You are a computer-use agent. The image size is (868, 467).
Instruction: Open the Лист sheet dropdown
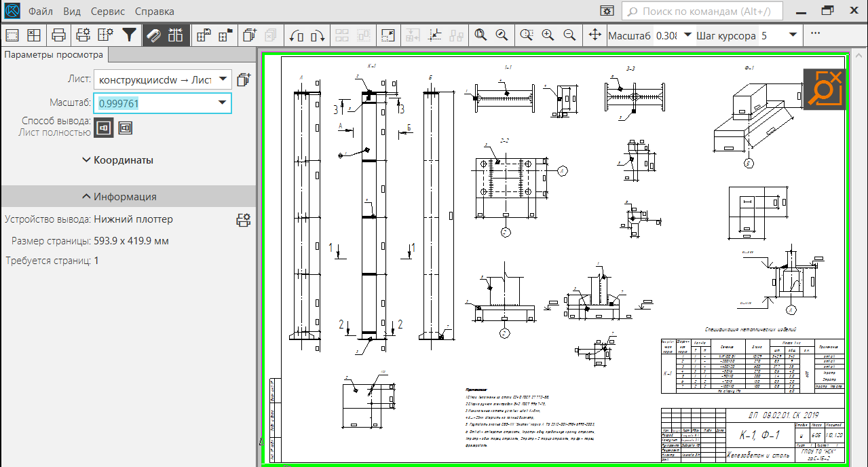163,79
